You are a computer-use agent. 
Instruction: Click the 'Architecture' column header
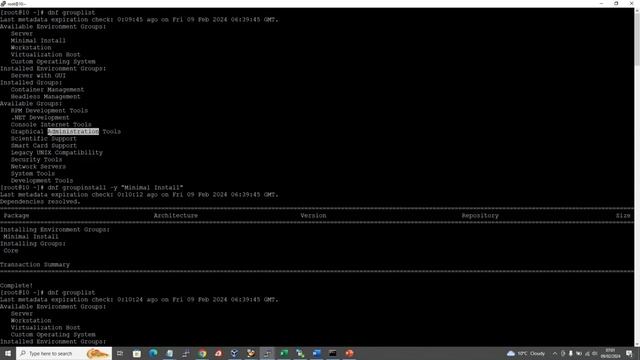[176, 216]
